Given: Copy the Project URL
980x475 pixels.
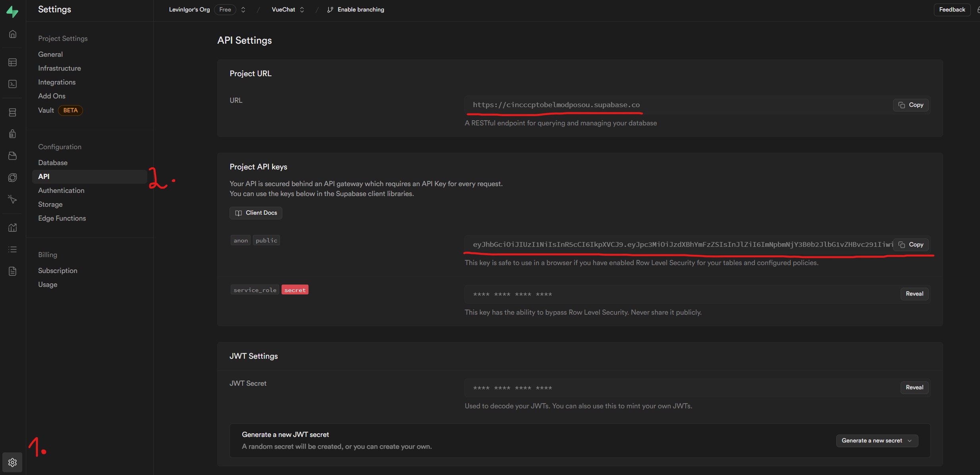Looking at the screenshot, I should click(x=911, y=105).
